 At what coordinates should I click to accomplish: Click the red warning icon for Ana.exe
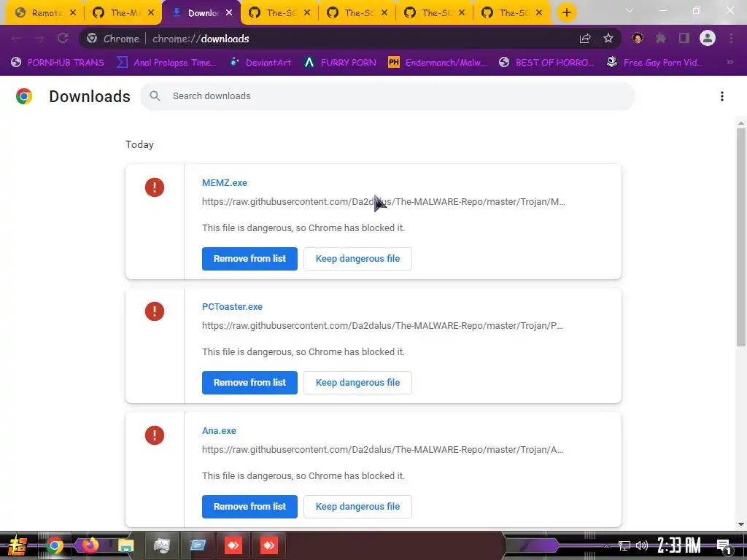click(155, 435)
